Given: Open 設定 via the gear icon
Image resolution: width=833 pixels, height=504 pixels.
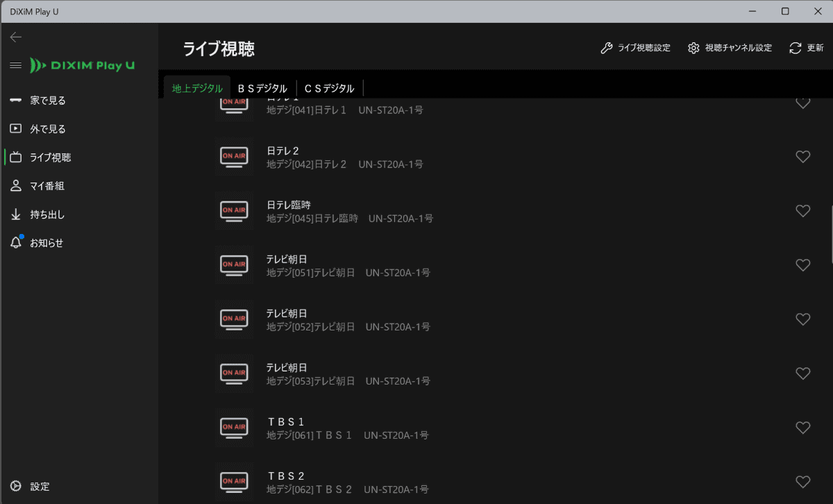Looking at the screenshot, I should coord(15,486).
